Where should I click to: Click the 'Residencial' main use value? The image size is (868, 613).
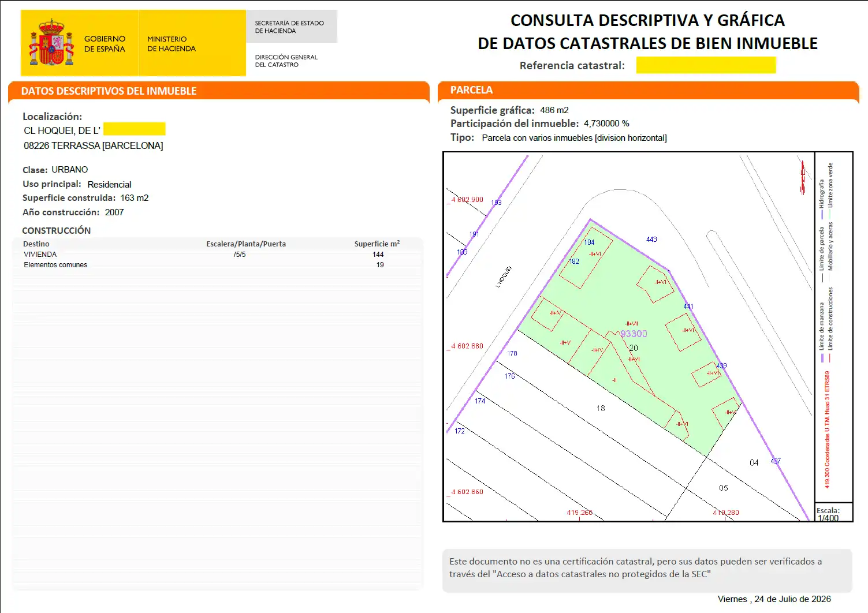pyautogui.click(x=109, y=185)
